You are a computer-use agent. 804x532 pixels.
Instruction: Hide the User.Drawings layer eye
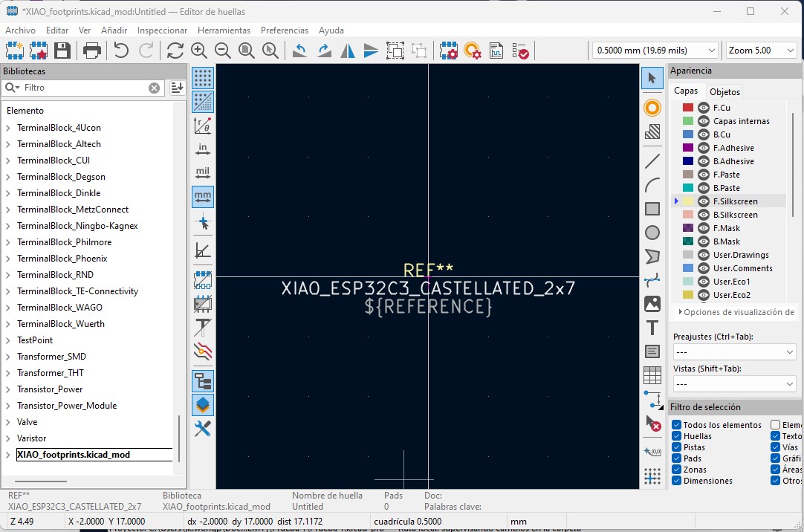pos(704,255)
